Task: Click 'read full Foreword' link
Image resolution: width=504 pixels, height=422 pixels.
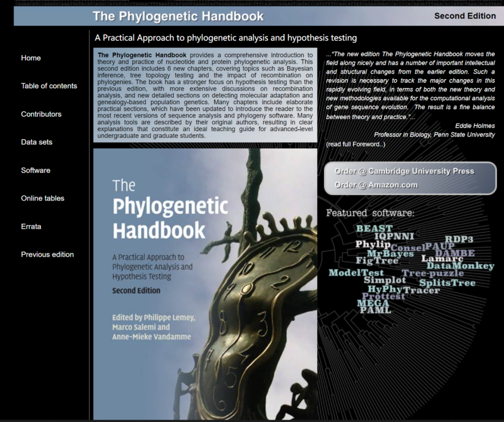Action: click(356, 144)
